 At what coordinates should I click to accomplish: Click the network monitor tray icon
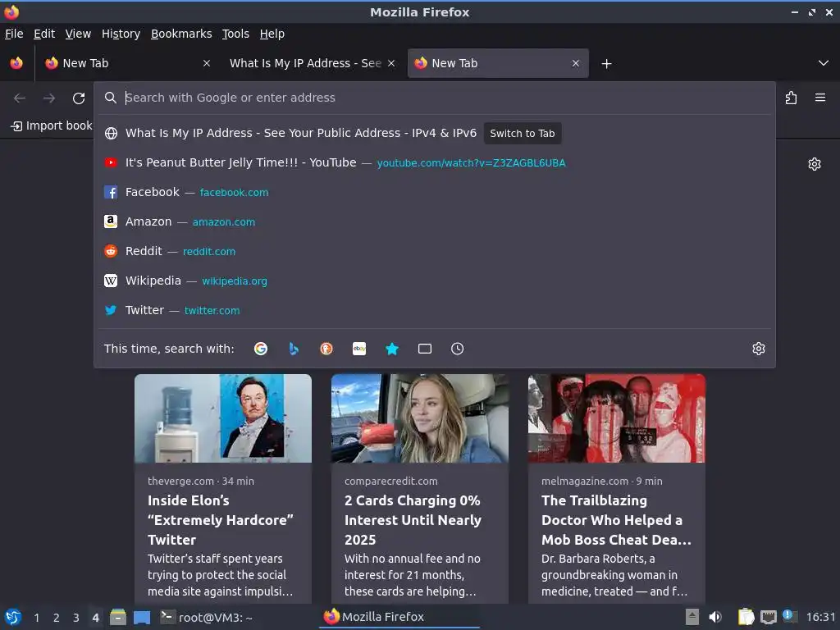point(768,618)
